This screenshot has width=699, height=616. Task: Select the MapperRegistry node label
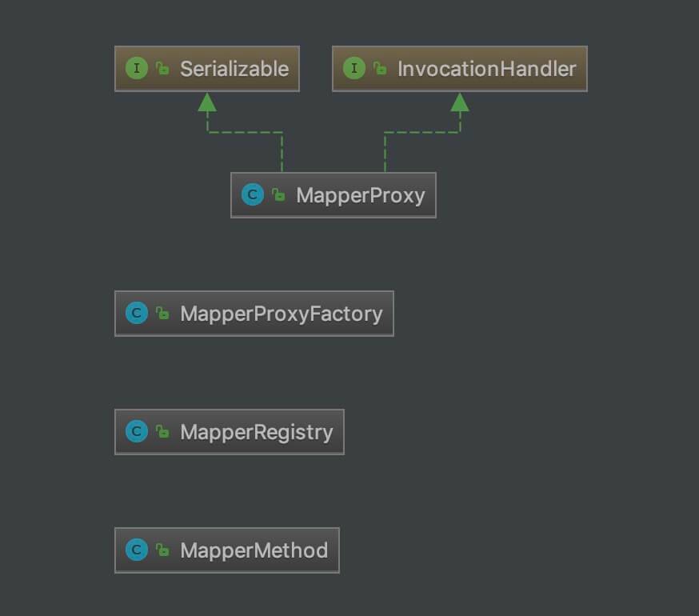[257, 432]
